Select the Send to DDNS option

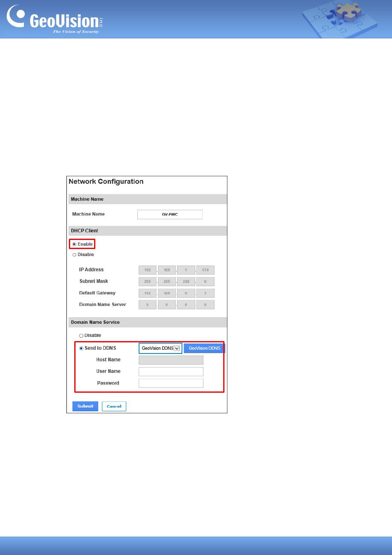click(81, 348)
